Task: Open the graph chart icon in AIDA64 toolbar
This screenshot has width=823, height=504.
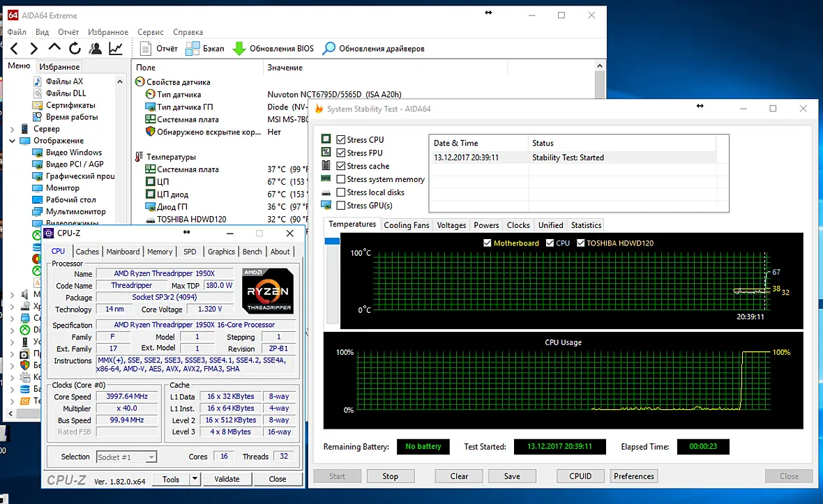Action: coord(116,49)
